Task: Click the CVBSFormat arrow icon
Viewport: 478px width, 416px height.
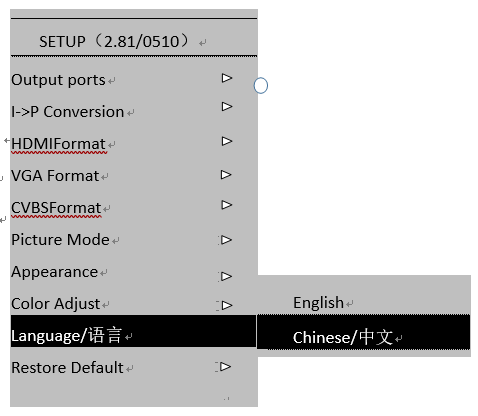Action: (227, 205)
